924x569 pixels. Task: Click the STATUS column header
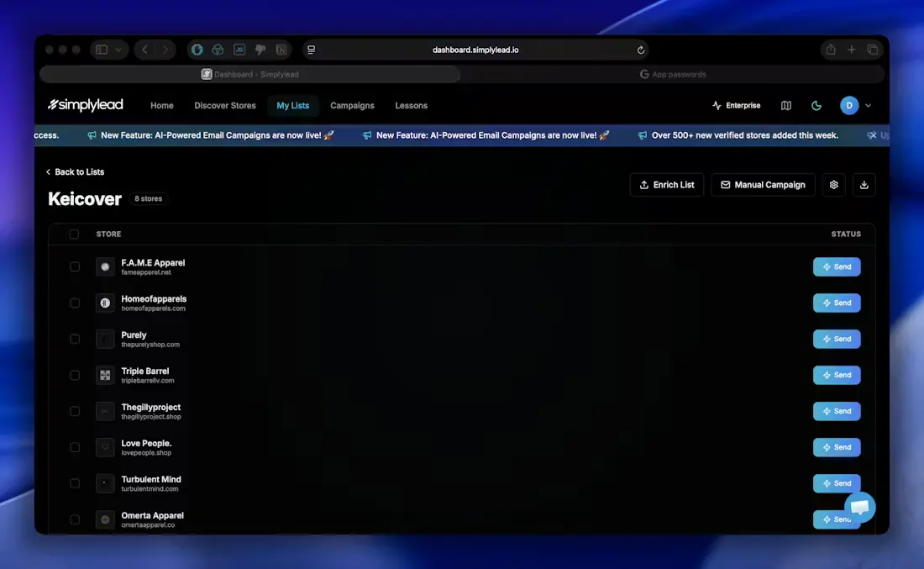[x=846, y=234]
